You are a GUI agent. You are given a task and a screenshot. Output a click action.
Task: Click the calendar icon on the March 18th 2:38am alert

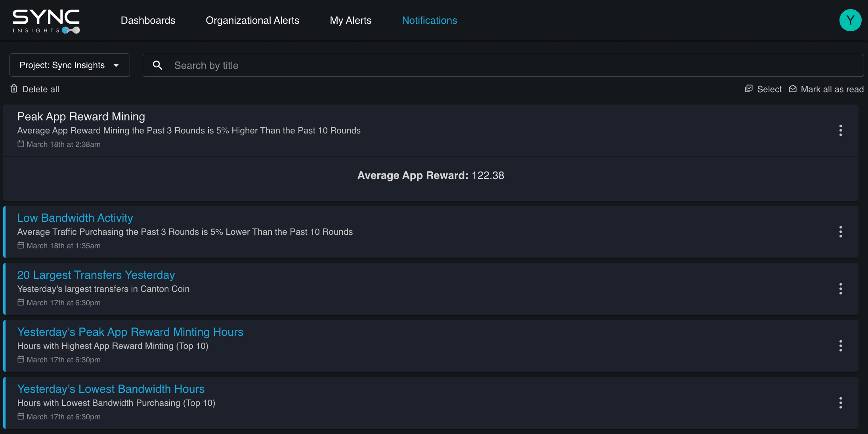(20, 144)
